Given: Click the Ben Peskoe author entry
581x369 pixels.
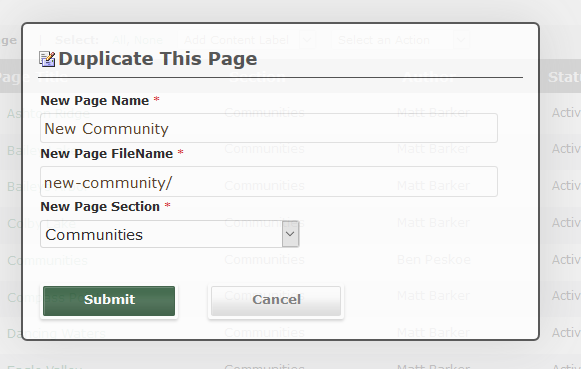Looking at the screenshot, I should tap(434, 260).
